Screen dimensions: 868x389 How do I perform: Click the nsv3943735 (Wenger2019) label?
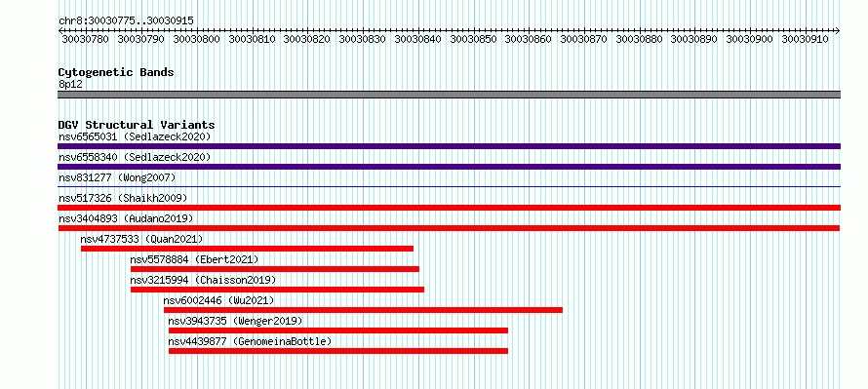(235, 321)
